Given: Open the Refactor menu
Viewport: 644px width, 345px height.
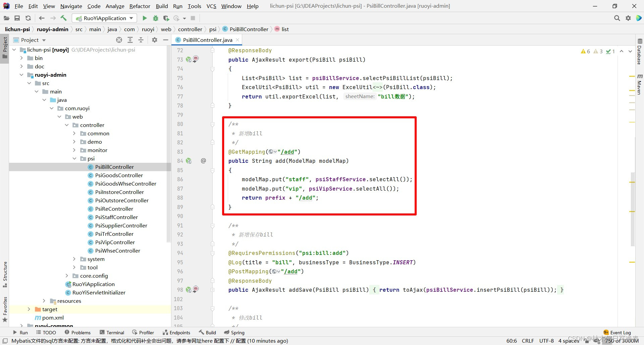Looking at the screenshot, I should [x=140, y=6].
